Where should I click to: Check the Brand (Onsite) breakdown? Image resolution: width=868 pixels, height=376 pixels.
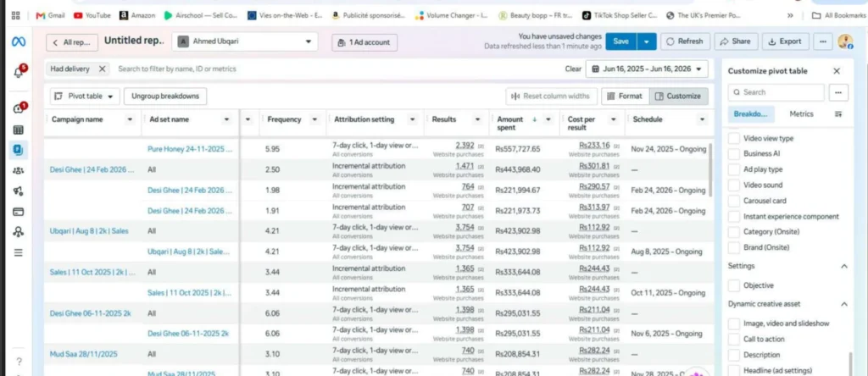pyautogui.click(x=733, y=248)
